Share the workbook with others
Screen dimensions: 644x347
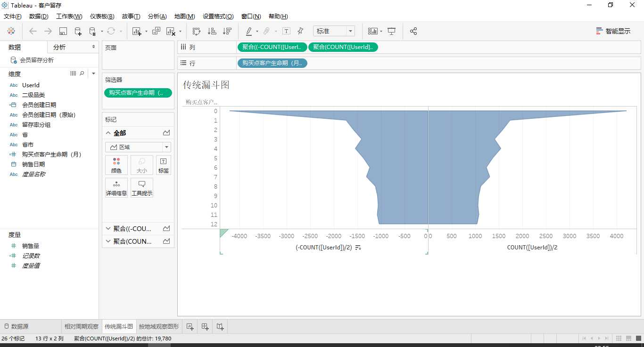pyautogui.click(x=413, y=31)
